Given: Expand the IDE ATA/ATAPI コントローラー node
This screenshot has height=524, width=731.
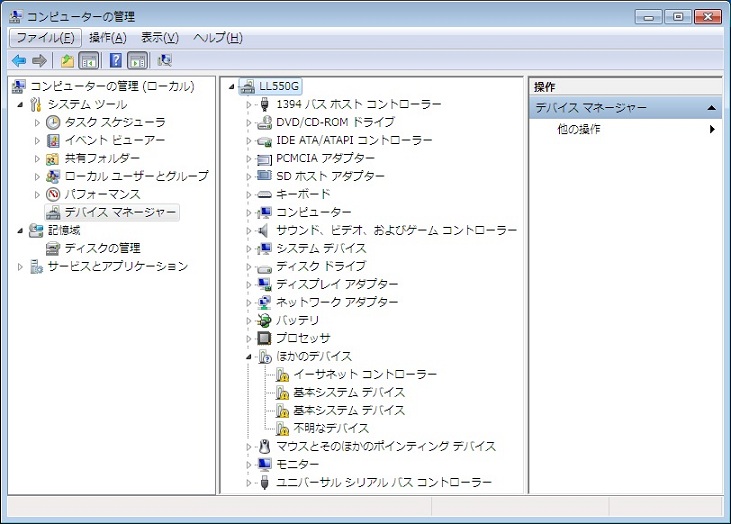Looking at the screenshot, I should click(x=248, y=141).
